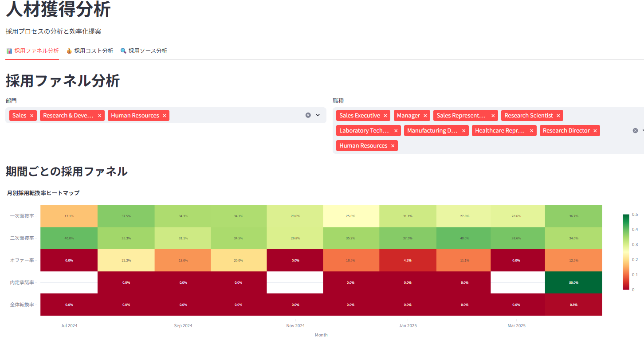Remove the Manager job tag
The image size is (644, 344).
coord(425,116)
